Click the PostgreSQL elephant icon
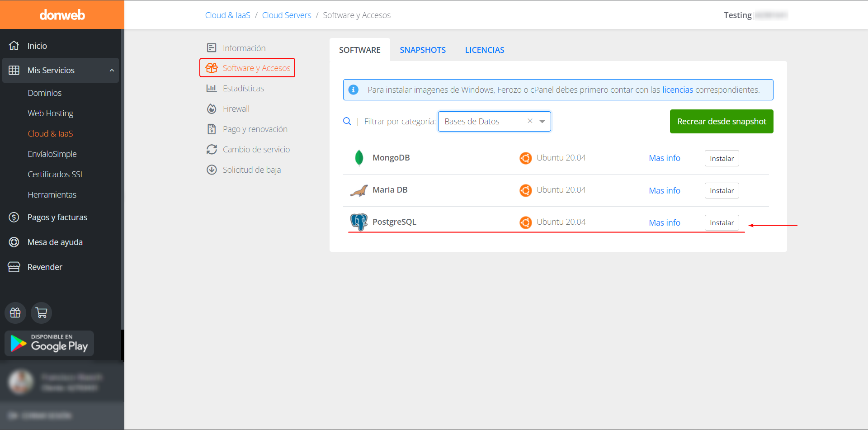The width and height of the screenshot is (868, 430). (359, 222)
